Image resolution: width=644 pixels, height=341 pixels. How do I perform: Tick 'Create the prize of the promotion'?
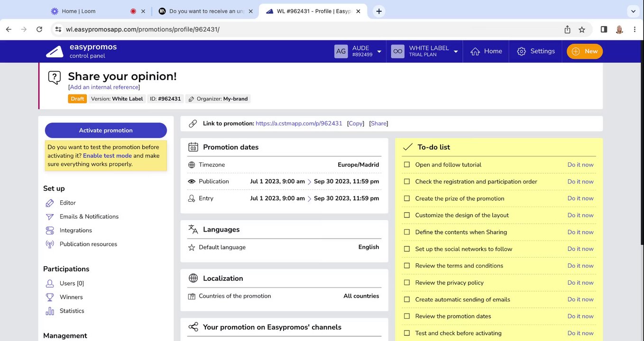[406, 198]
